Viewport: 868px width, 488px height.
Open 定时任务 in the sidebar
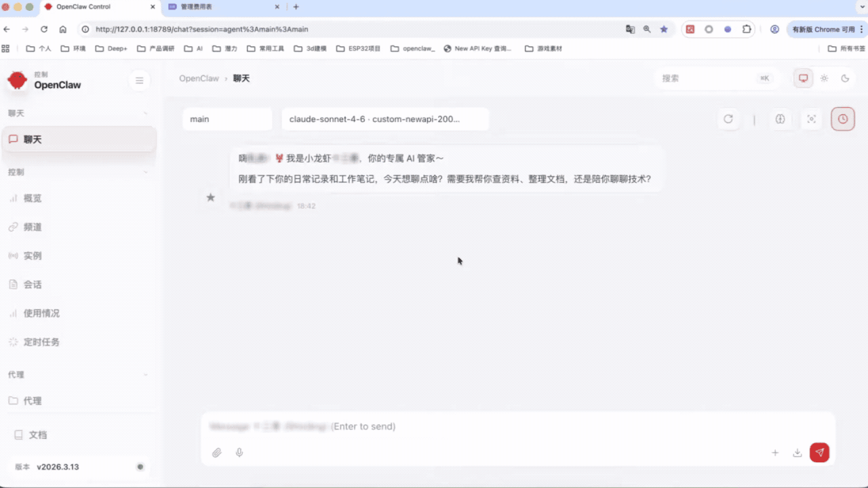coord(41,342)
